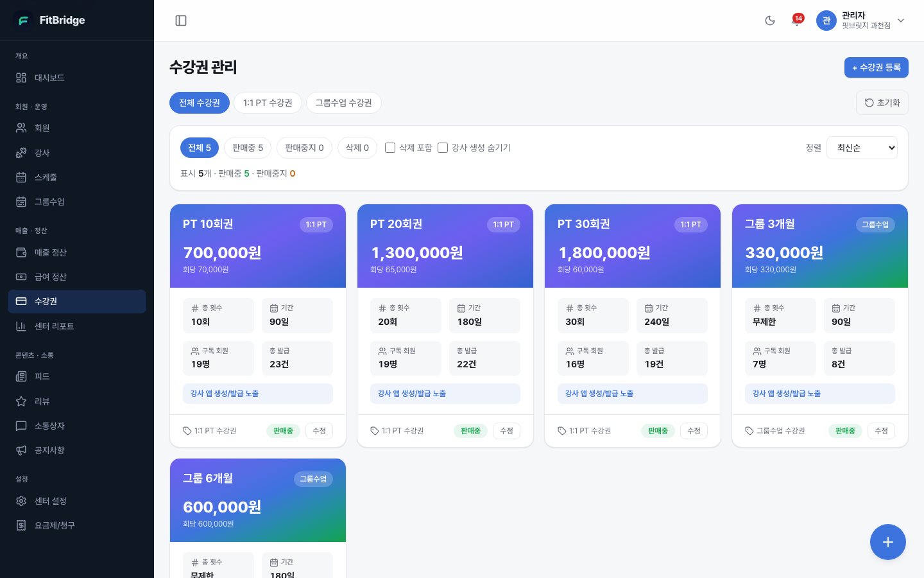Image resolution: width=924 pixels, height=578 pixels.
Task: Click the PT 10회권 card title
Action: 208,224
